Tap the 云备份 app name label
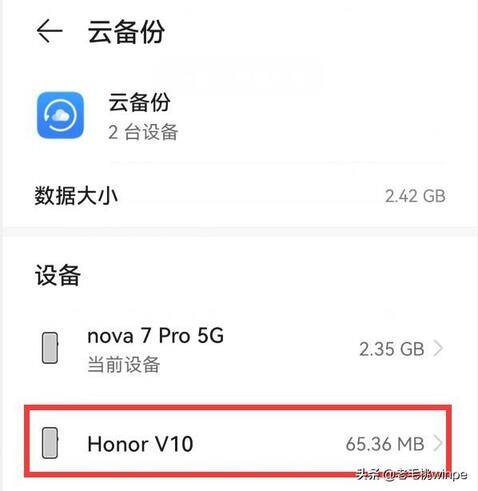Viewport: 478px width, 491px height. [x=139, y=102]
